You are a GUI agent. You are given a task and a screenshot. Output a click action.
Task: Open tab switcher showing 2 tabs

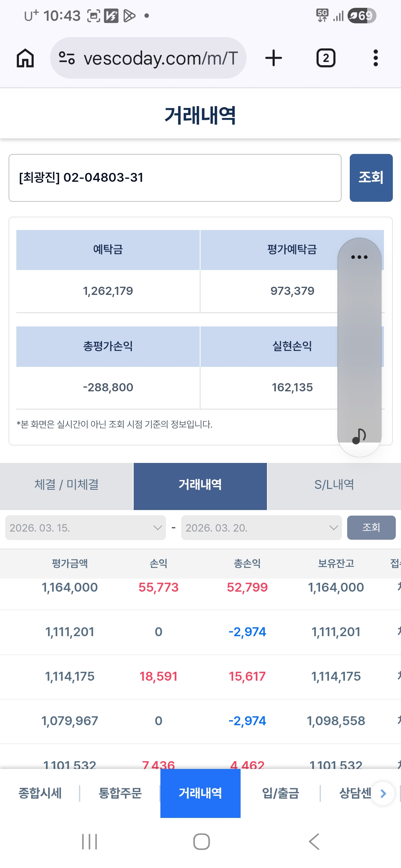click(x=326, y=58)
